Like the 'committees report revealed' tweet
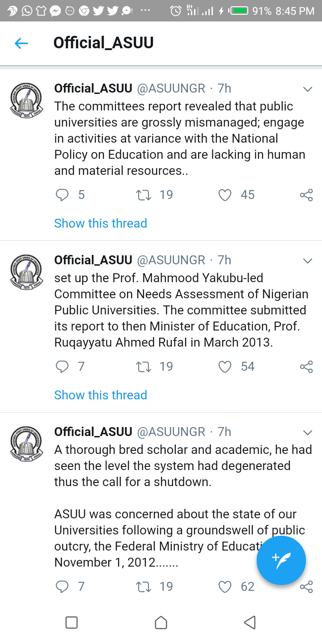 pyautogui.click(x=225, y=195)
